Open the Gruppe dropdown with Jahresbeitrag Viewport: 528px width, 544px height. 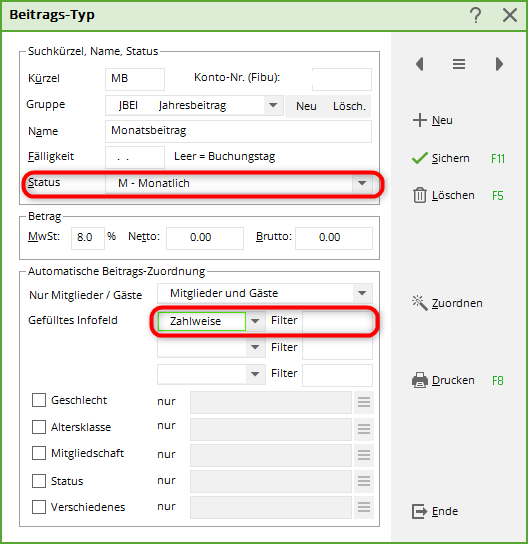point(273,105)
